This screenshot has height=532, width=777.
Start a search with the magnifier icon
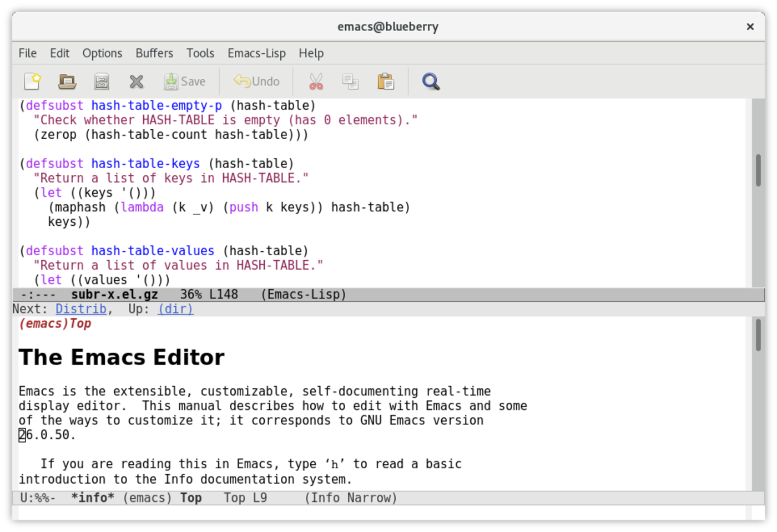431,81
